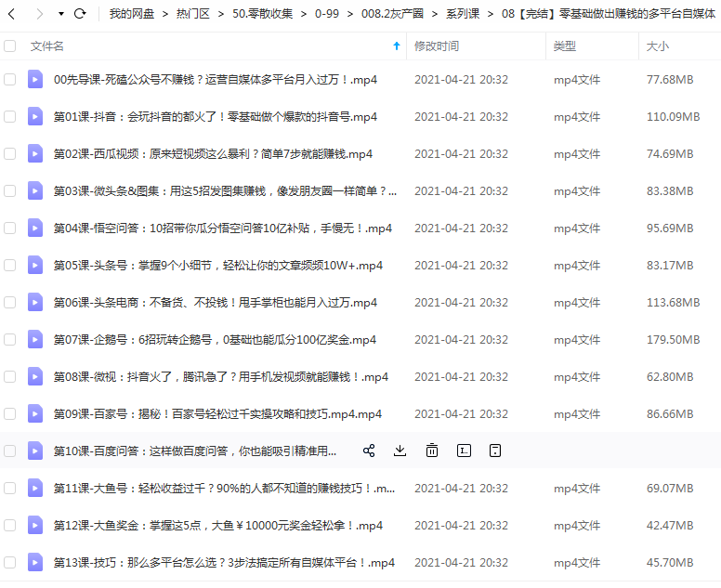Delete the 第10课-百度问答 file
Image resolution: width=721 pixels, height=588 pixels.
(432, 451)
